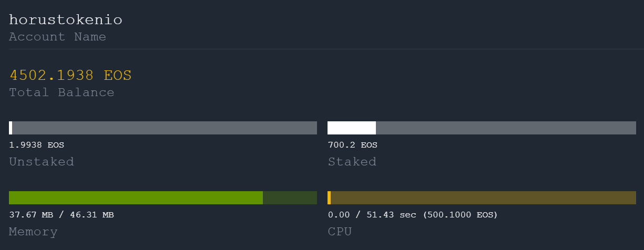Image resolution: width=644 pixels, height=250 pixels.
Task: Click the Unstaked label
Action: pyautogui.click(x=42, y=162)
